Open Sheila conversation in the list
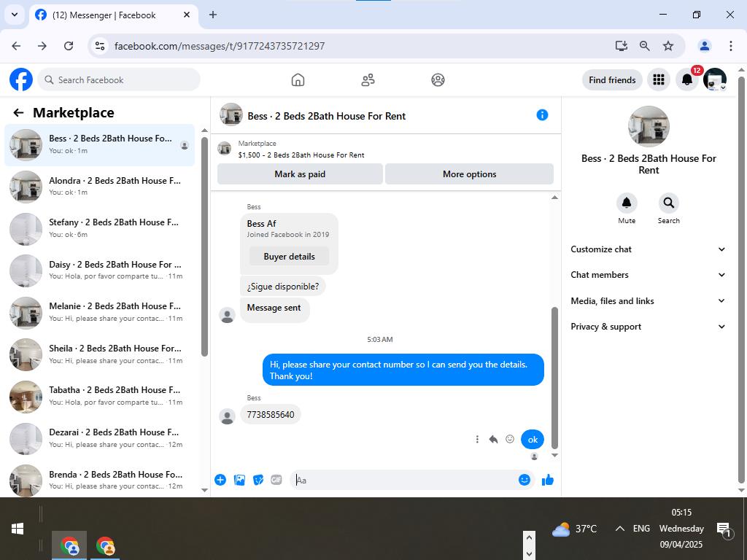The image size is (747, 560). [x=99, y=354]
